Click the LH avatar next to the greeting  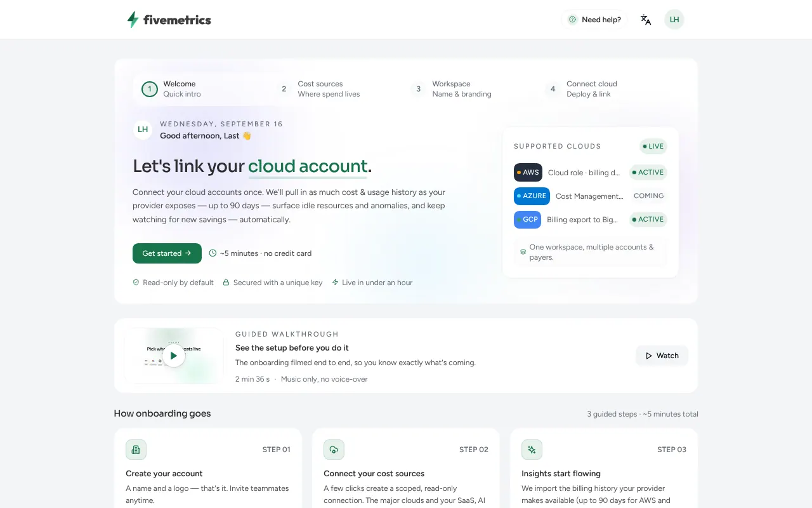[143, 130]
